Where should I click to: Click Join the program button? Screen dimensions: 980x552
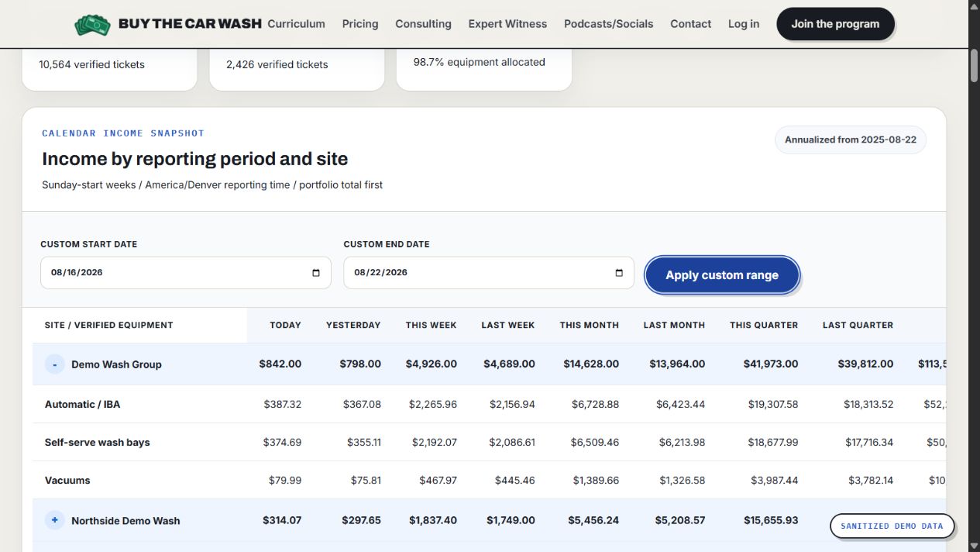tap(835, 24)
